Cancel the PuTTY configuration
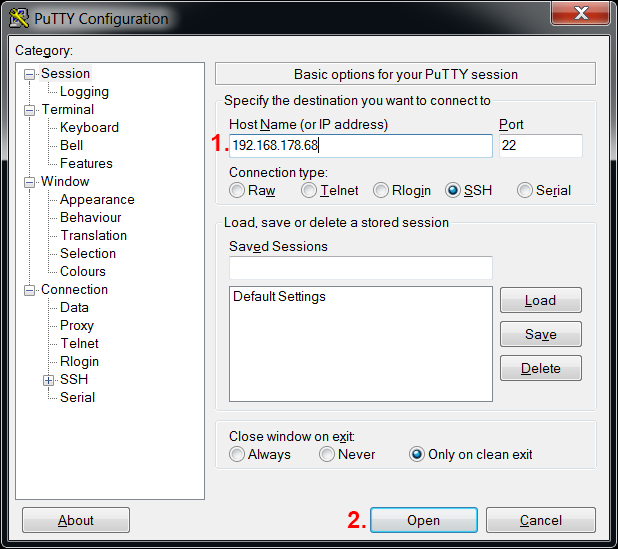 [x=541, y=520]
